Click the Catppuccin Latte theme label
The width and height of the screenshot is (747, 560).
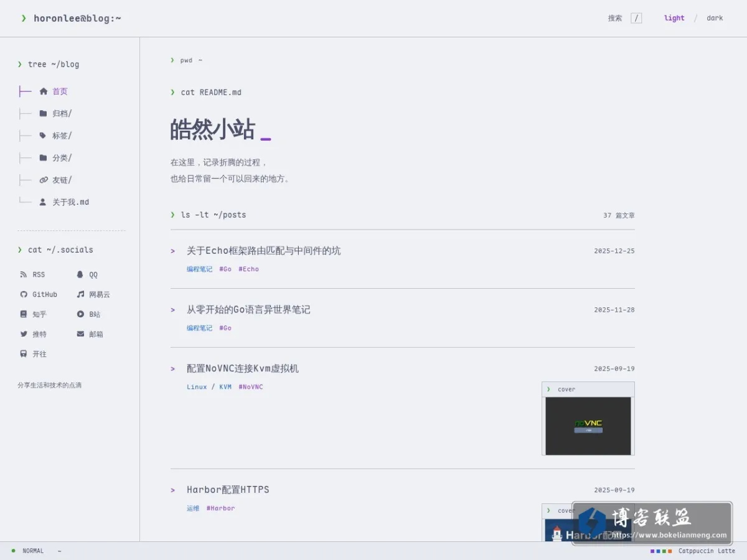[707, 551]
